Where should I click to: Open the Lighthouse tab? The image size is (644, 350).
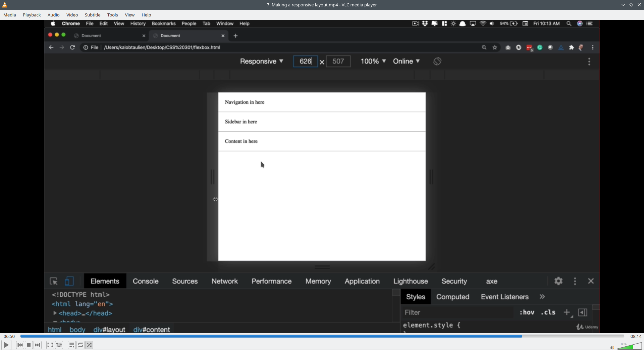tap(411, 281)
